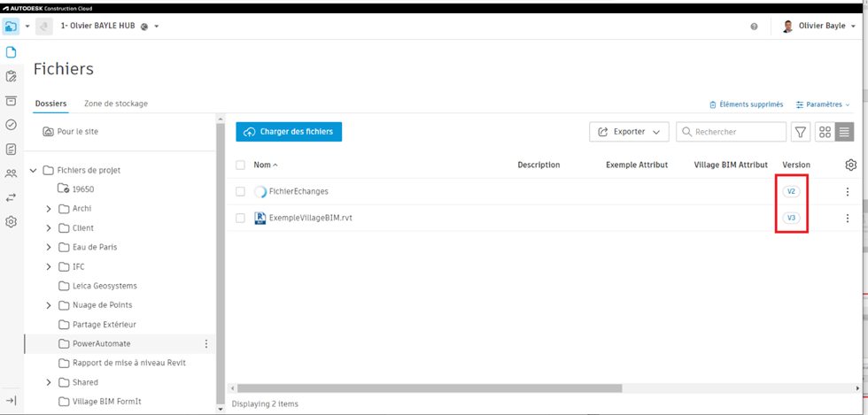Expand the Nuage de Points folder
This screenshot has width=868, height=415.
coord(49,305)
